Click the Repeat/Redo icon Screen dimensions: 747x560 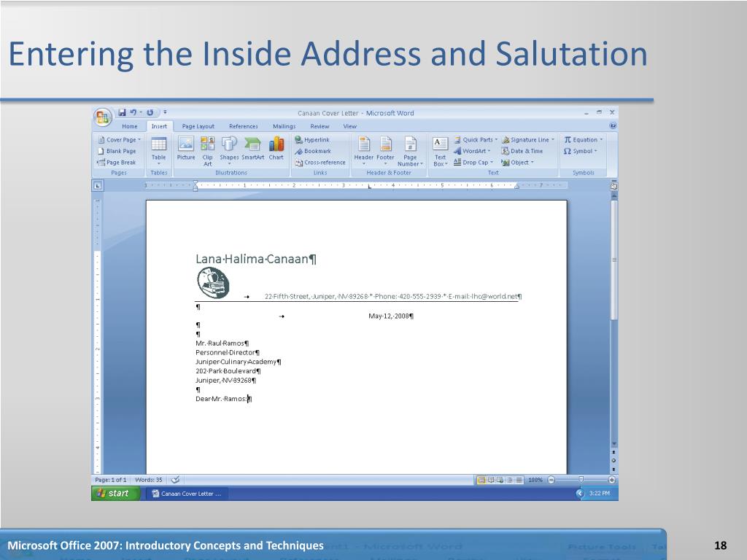(x=150, y=112)
